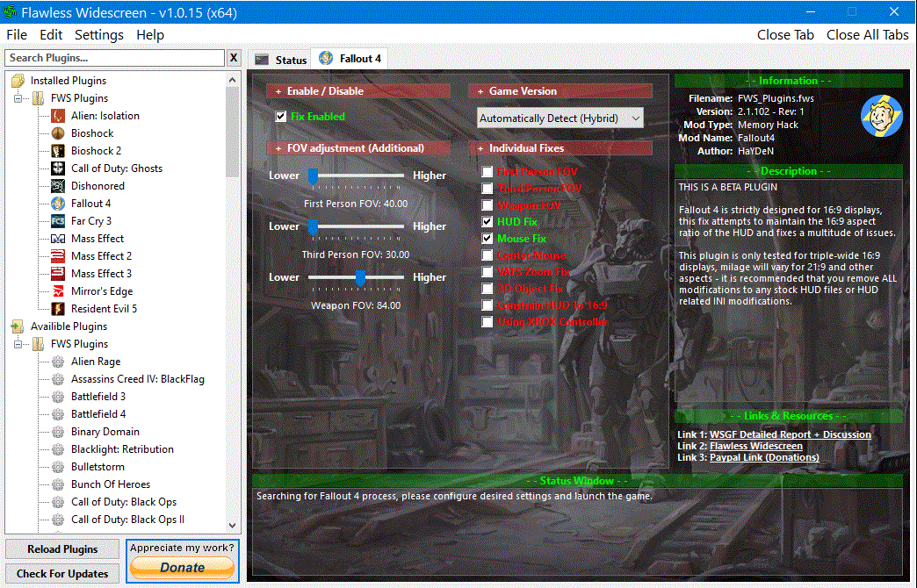Click the Far Cry 3 plugin icon
Image resolution: width=917 pixels, height=588 pixels.
coord(58,221)
